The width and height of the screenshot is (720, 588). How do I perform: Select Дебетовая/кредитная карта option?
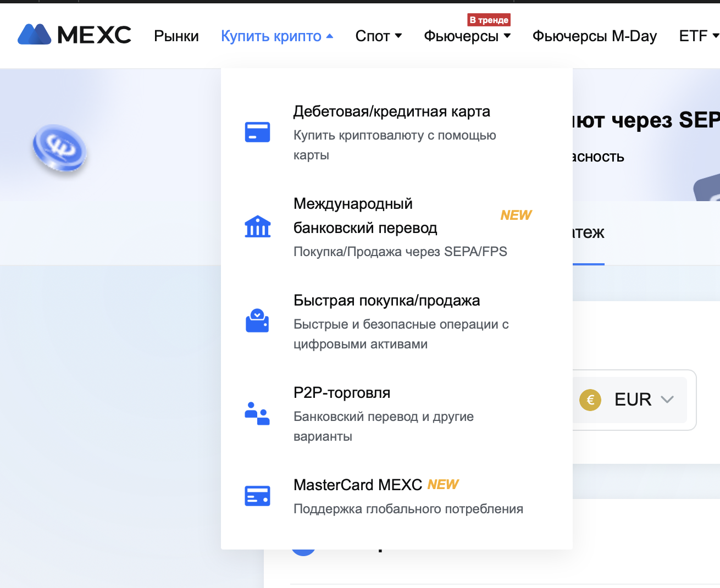coord(391,112)
